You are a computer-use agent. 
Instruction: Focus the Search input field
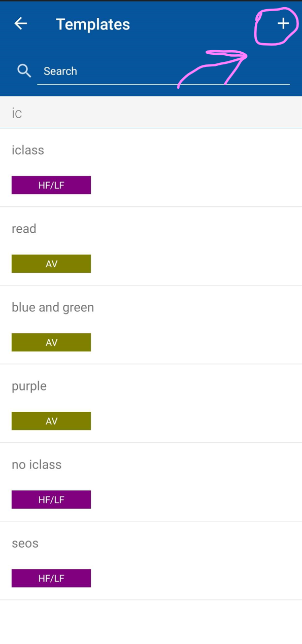[163, 71]
